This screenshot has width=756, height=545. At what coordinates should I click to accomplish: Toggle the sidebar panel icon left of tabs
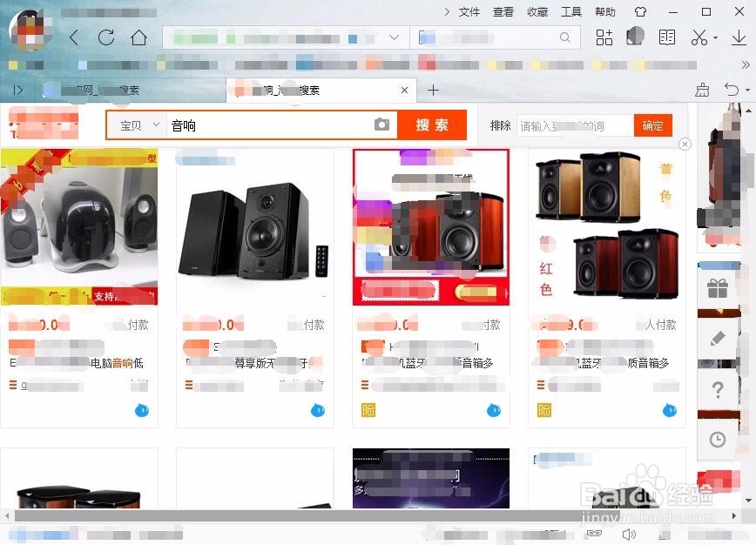[17, 91]
